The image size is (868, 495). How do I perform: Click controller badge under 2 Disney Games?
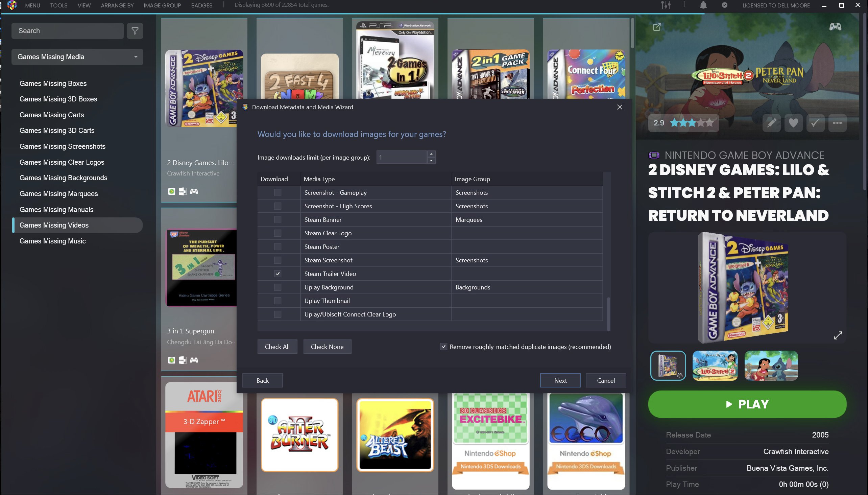(x=194, y=191)
